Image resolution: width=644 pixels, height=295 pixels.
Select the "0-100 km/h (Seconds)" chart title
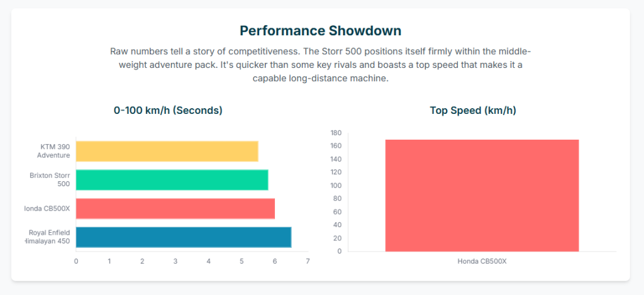(168, 110)
